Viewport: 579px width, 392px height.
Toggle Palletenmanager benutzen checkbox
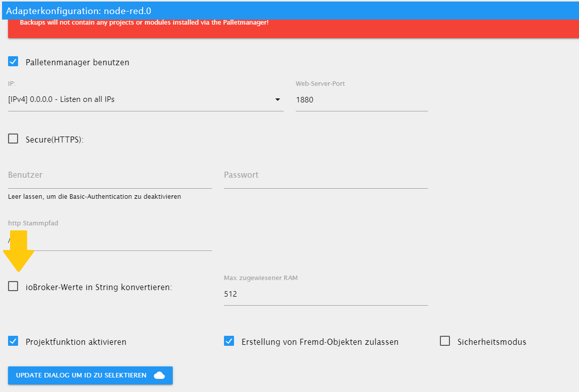pyautogui.click(x=13, y=62)
